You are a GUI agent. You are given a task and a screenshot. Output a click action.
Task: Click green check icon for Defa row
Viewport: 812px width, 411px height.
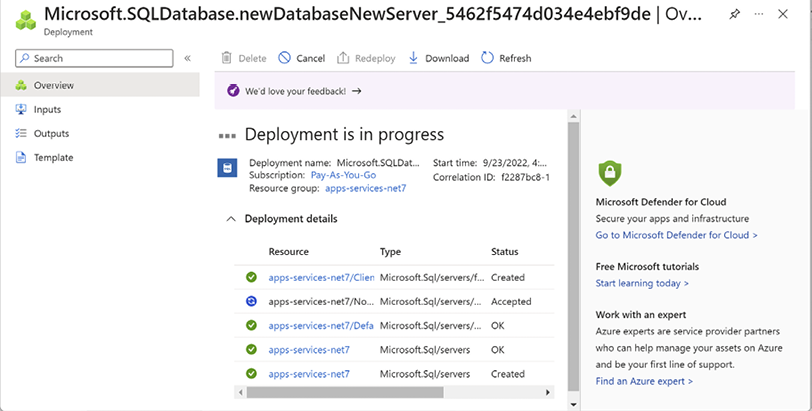tap(251, 326)
